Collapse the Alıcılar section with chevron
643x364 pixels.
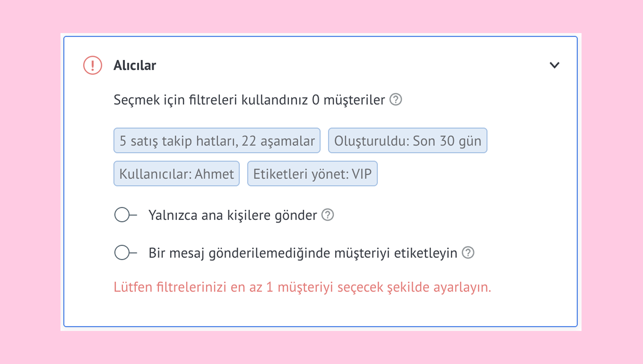tap(554, 65)
